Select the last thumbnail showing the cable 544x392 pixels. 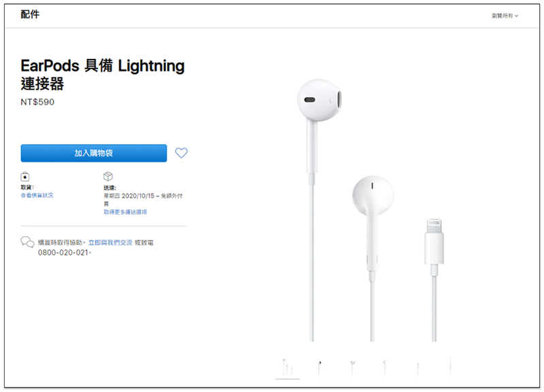450,366
